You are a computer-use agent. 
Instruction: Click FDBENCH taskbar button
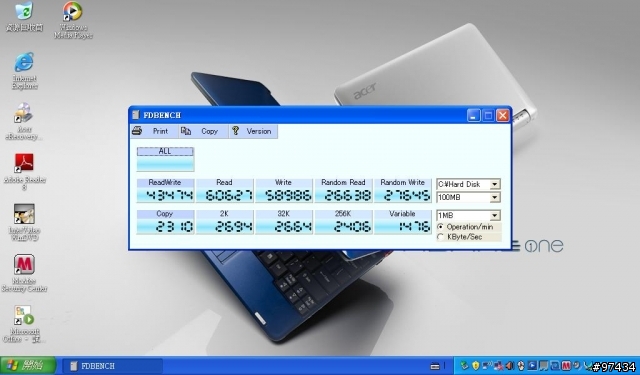(x=113, y=366)
